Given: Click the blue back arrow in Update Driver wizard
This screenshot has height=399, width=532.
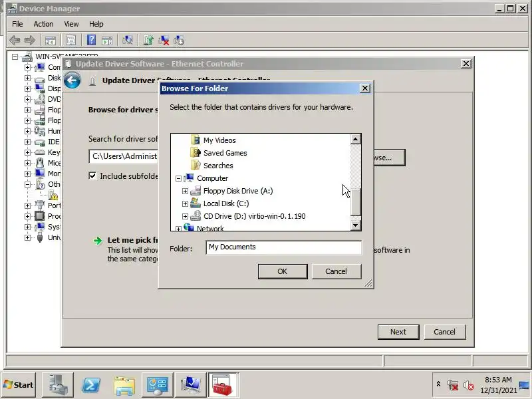Looking at the screenshot, I should click(x=72, y=80).
